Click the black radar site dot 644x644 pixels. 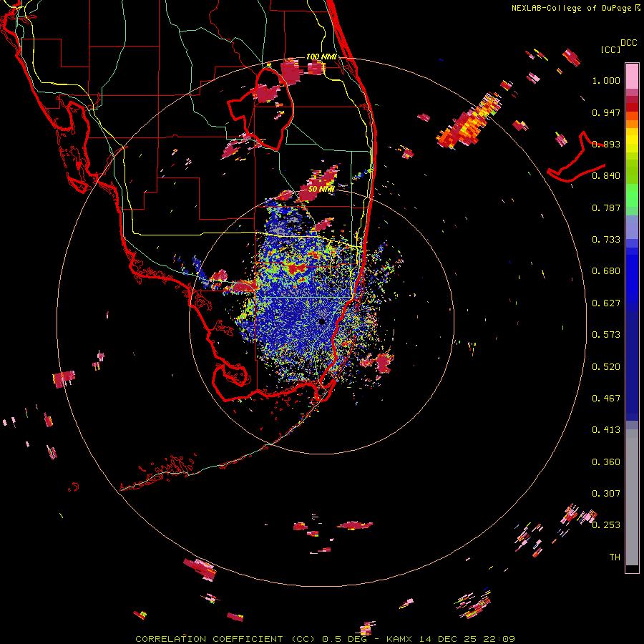(322, 321)
